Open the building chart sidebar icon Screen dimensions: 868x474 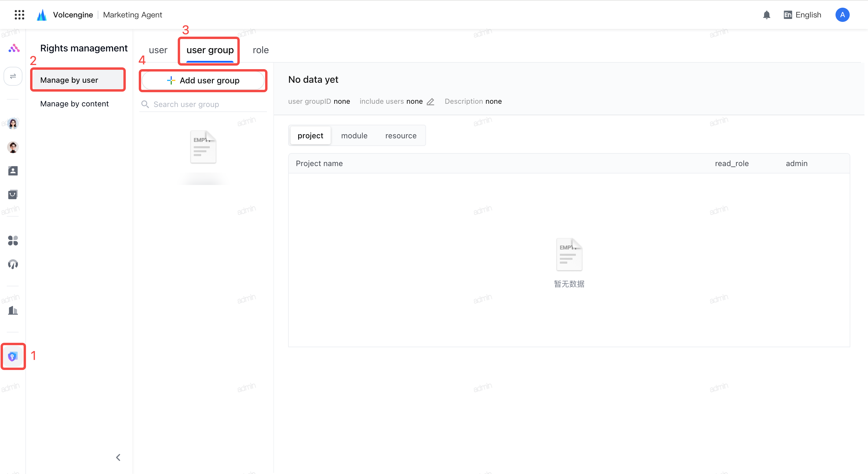pos(13,310)
